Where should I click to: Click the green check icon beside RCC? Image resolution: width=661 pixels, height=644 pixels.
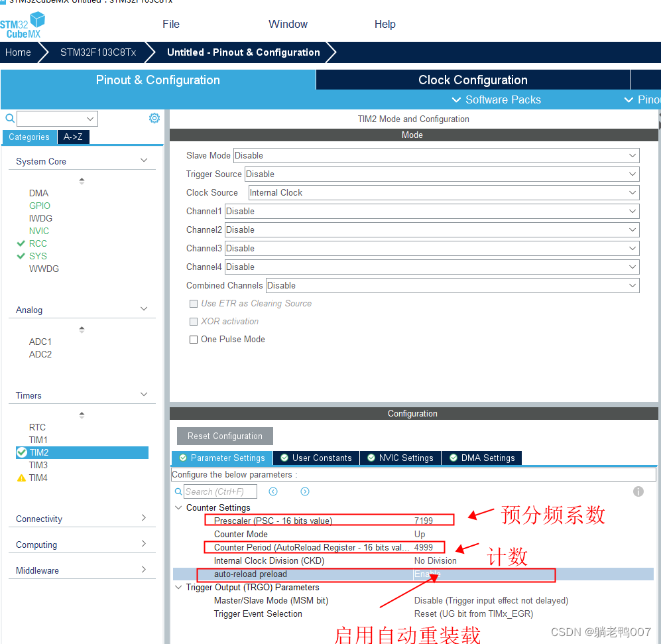pos(21,243)
